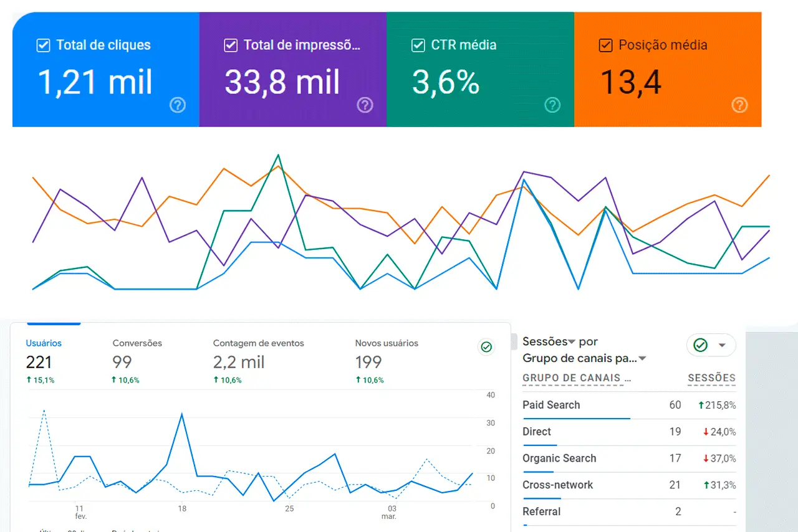Click the 31,3% increase for Cross-network
Screen dimensions: 798x532
coord(719,486)
